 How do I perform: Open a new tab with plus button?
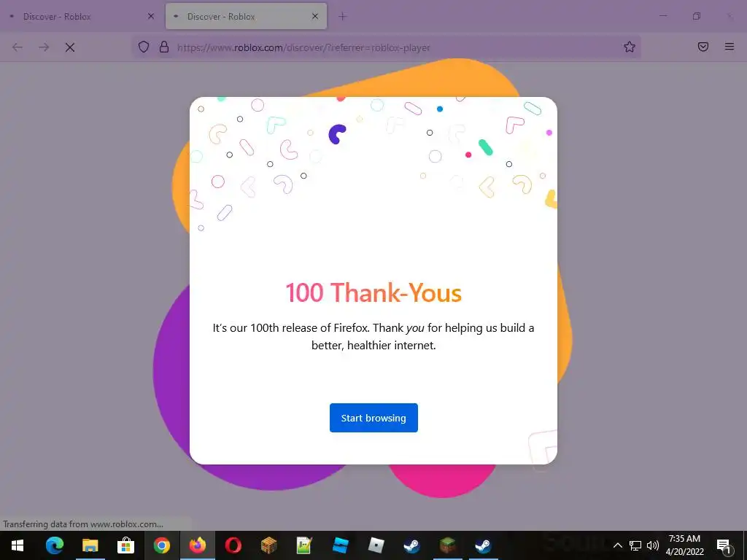pos(343,16)
